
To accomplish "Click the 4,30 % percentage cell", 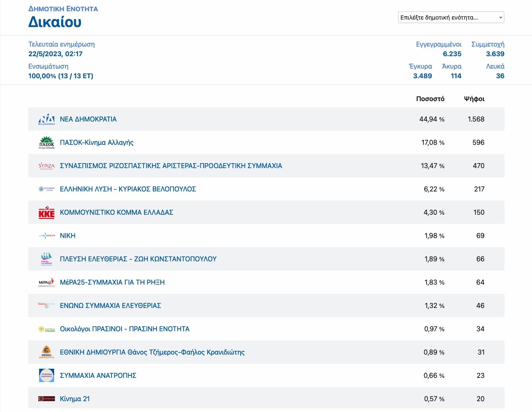I will point(434,212).
